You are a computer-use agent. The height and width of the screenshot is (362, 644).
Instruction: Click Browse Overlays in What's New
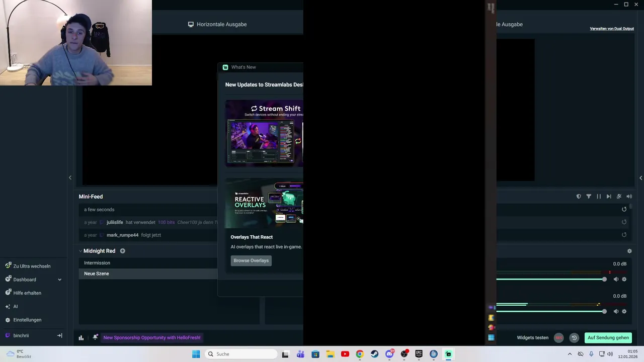point(251,260)
